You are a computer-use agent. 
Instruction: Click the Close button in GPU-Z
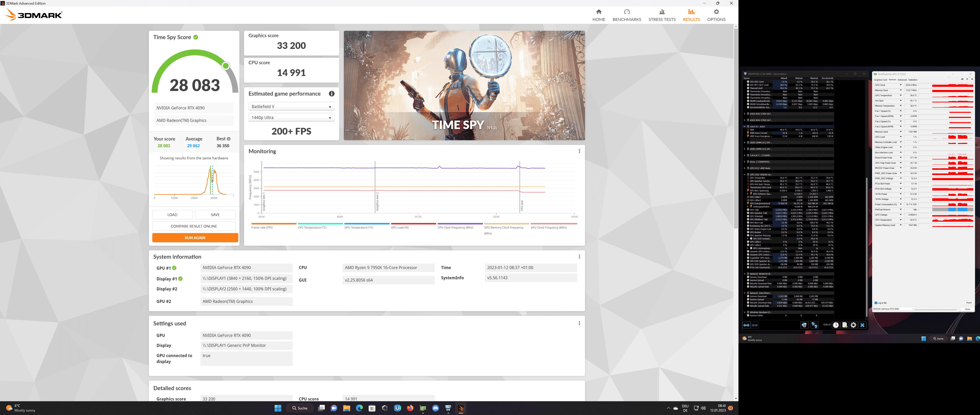coord(967,309)
